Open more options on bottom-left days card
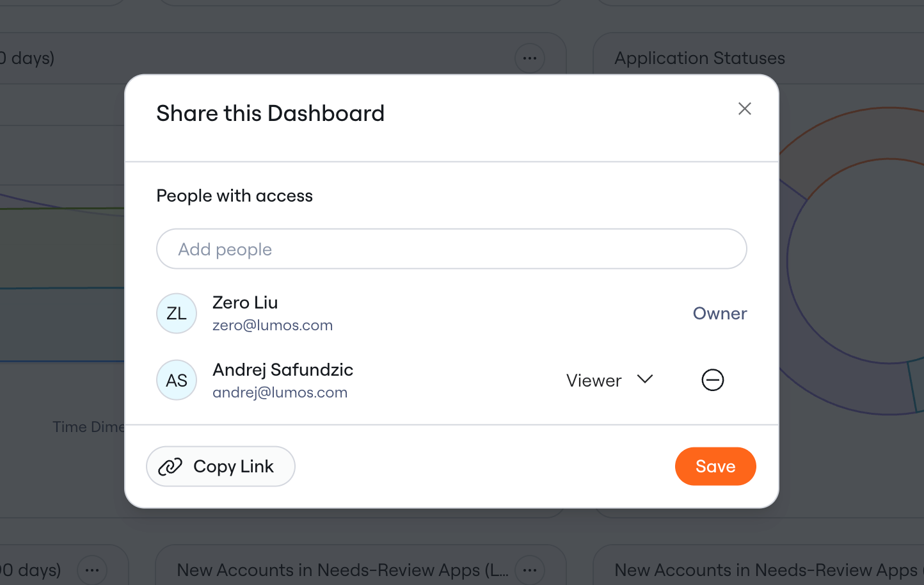The width and height of the screenshot is (924, 585). click(x=92, y=570)
